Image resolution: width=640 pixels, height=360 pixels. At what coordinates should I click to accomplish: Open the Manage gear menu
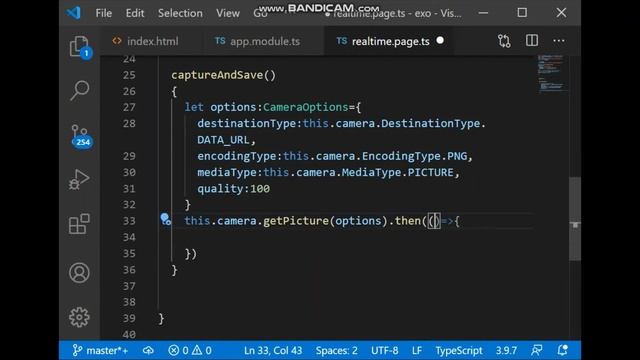click(x=79, y=317)
